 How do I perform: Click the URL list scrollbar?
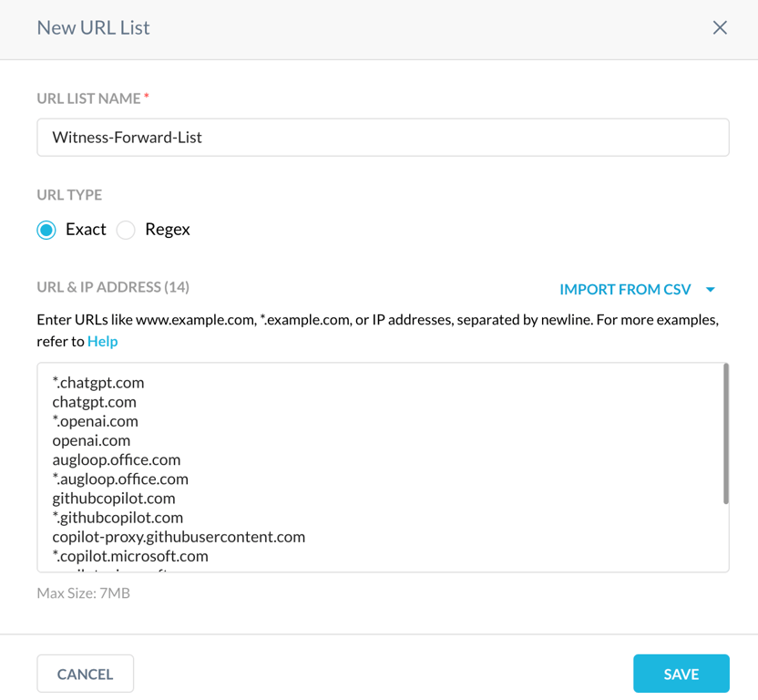725,433
